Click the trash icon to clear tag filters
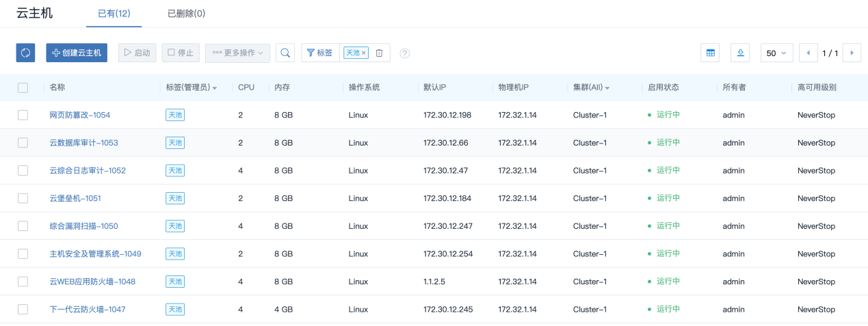The image size is (868, 326). click(380, 53)
